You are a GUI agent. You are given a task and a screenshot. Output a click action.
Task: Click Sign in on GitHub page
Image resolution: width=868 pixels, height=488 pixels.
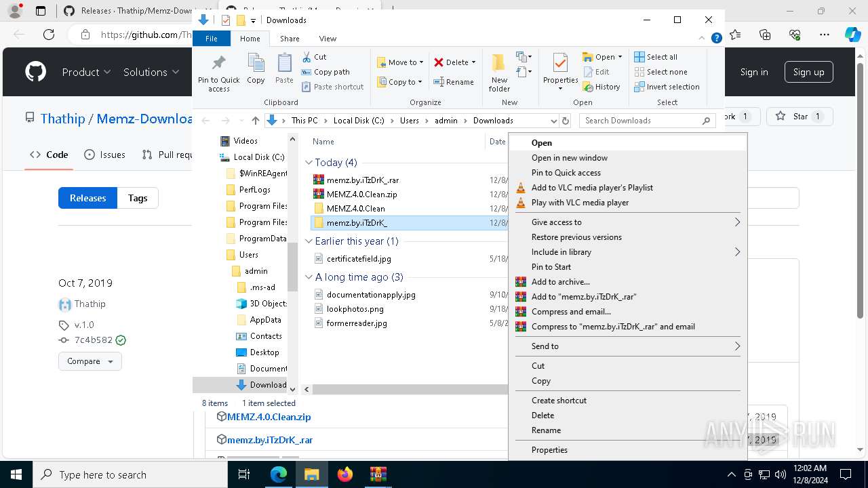[754, 72]
